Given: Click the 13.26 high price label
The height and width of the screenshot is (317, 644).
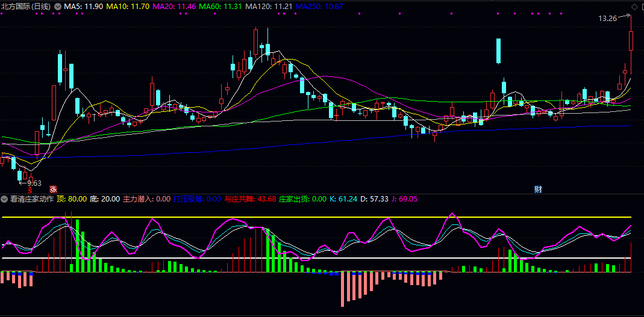Looking at the screenshot, I should pos(608,18).
